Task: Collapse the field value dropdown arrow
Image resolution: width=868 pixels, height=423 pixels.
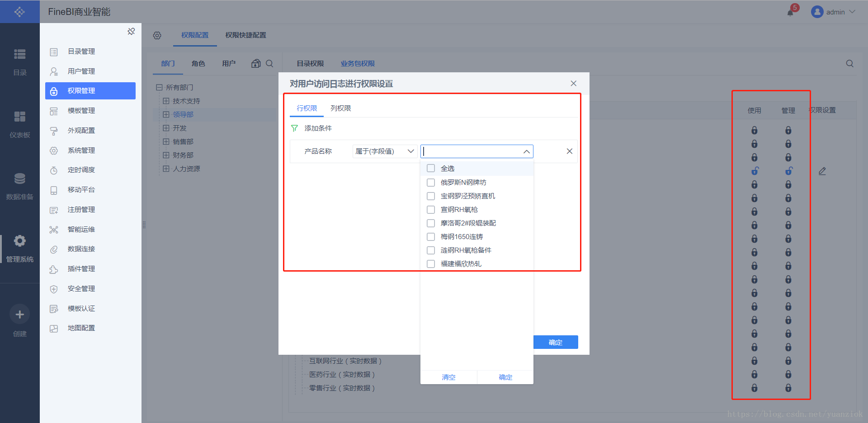Action: 527,151
